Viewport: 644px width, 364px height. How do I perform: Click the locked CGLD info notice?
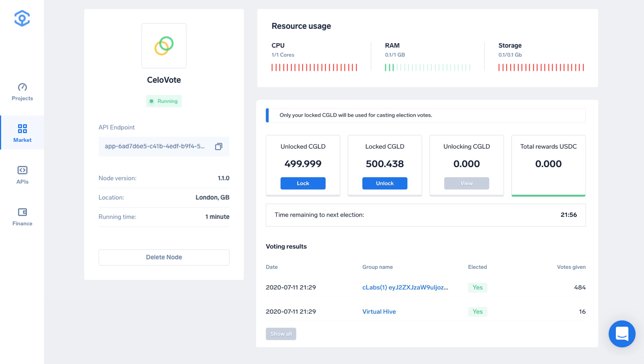coord(426,115)
